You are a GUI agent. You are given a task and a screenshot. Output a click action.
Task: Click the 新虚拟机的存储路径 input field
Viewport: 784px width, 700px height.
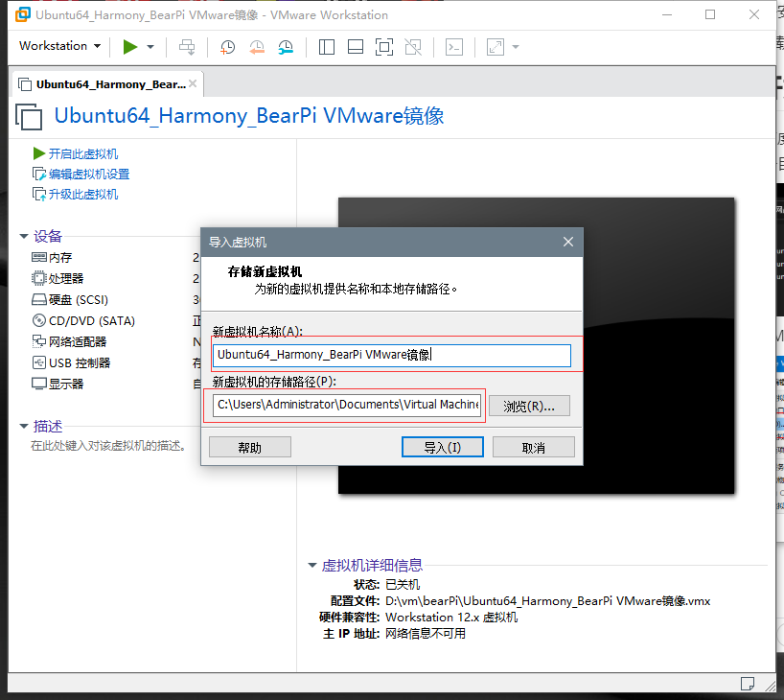(347, 405)
